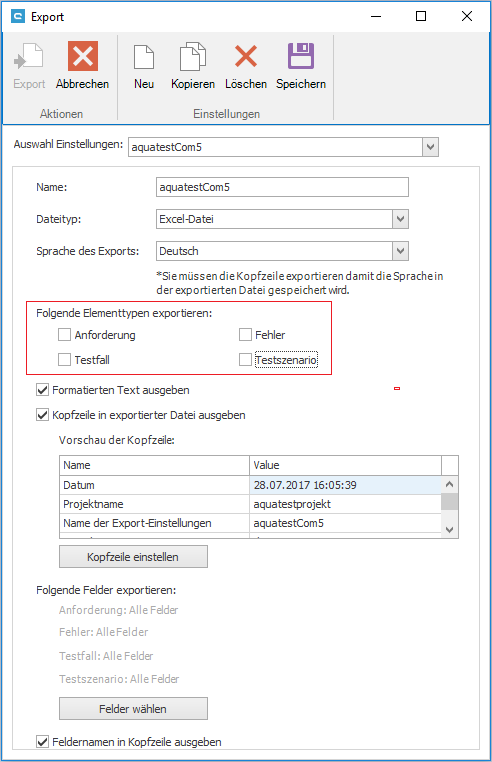The width and height of the screenshot is (492, 762).
Task: Click the red Abbrechen cancel icon
Action: tap(83, 56)
